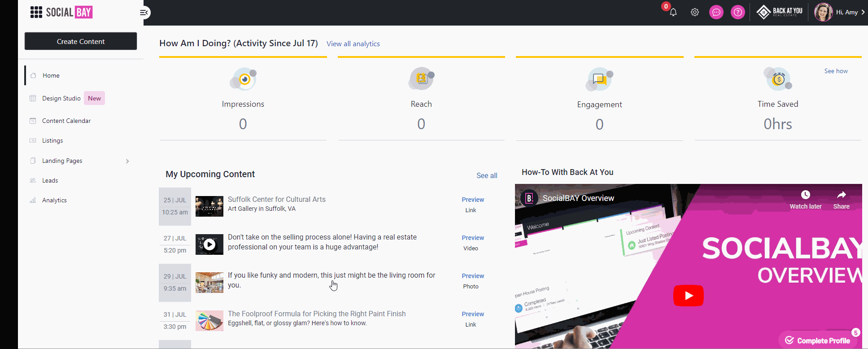Click See all upcoming content

pyautogui.click(x=487, y=175)
